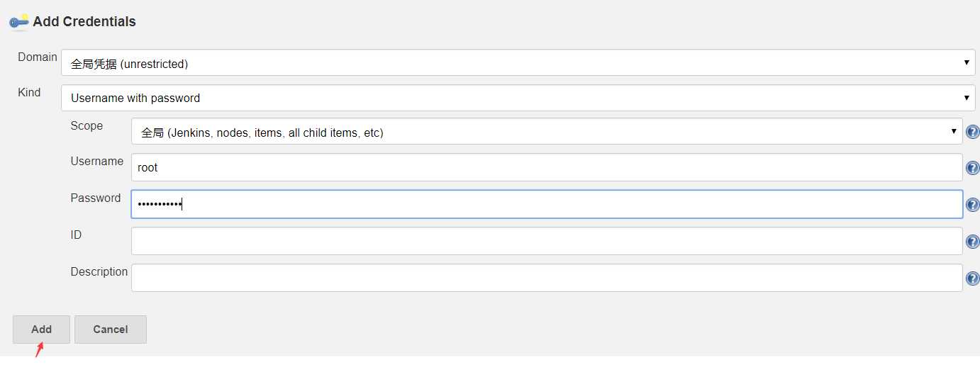
Task: Click the Scope label text
Action: click(87, 126)
